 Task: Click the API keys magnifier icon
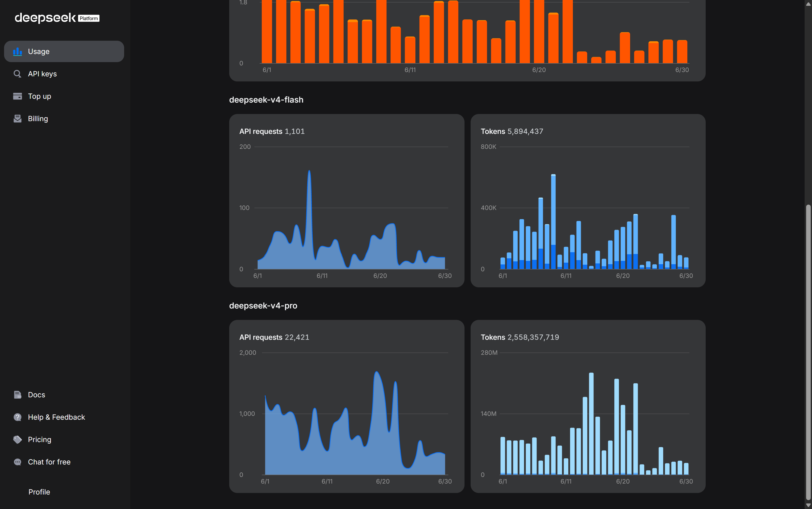click(x=18, y=74)
